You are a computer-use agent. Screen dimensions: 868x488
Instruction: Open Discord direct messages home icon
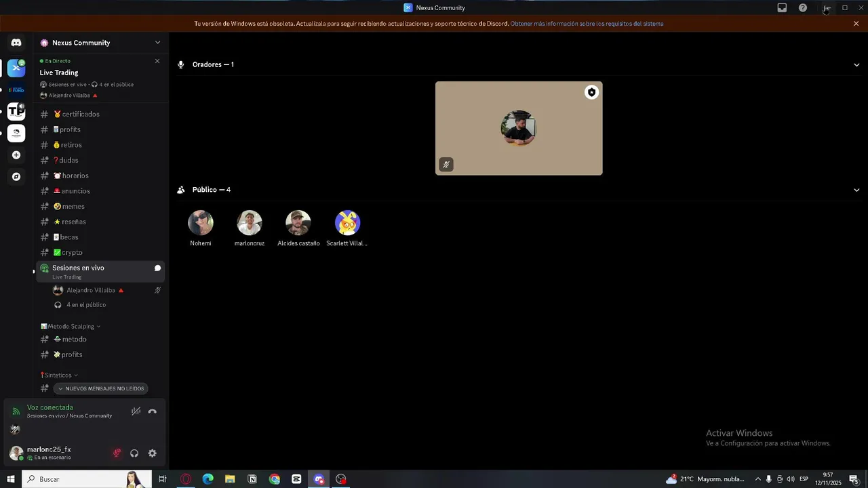click(16, 43)
